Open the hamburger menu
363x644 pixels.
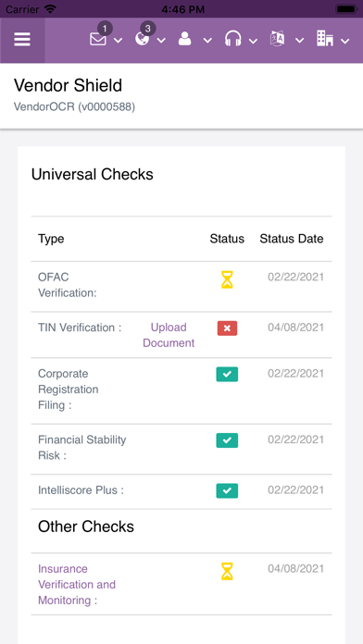pos(22,40)
